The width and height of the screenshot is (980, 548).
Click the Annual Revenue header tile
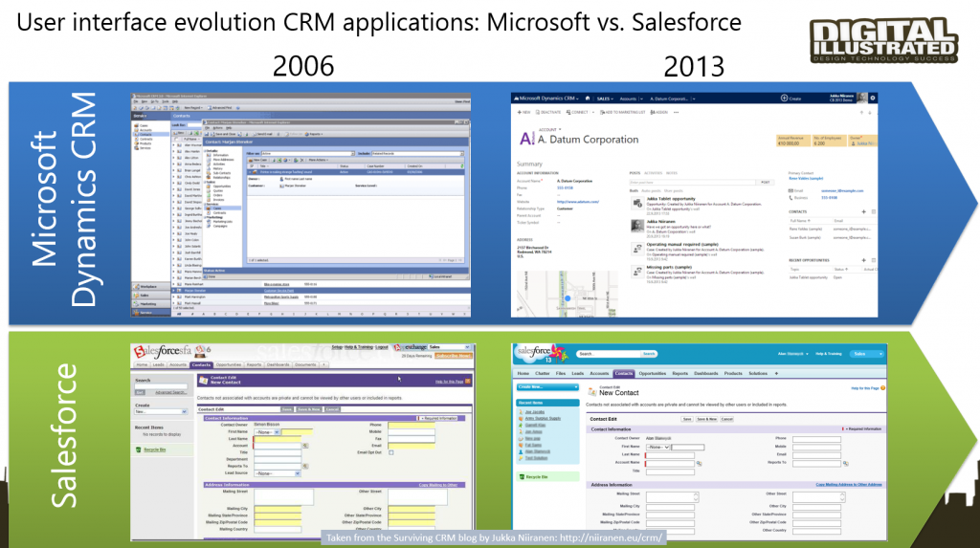793,141
